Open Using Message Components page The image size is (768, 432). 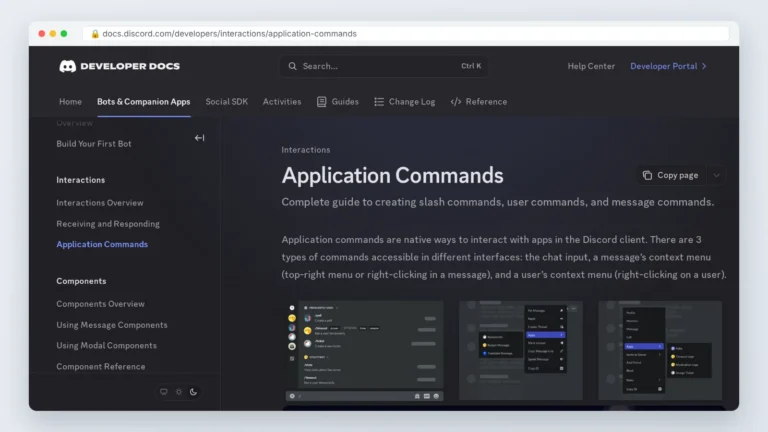point(112,325)
